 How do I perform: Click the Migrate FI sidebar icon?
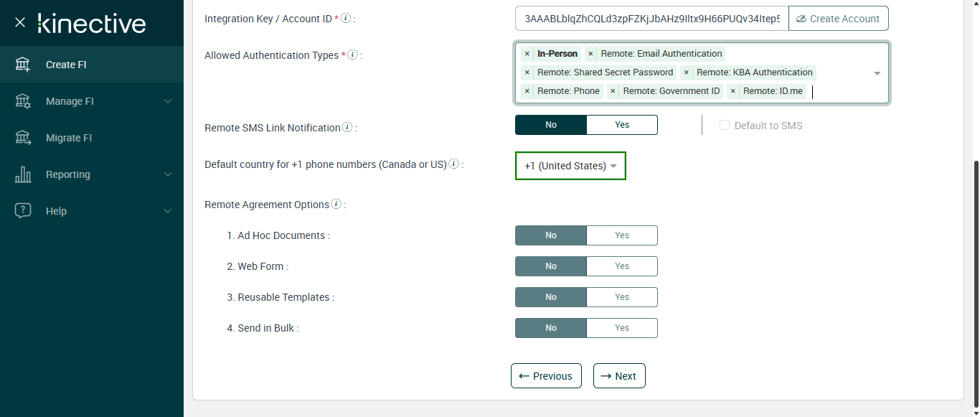[23, 138]
